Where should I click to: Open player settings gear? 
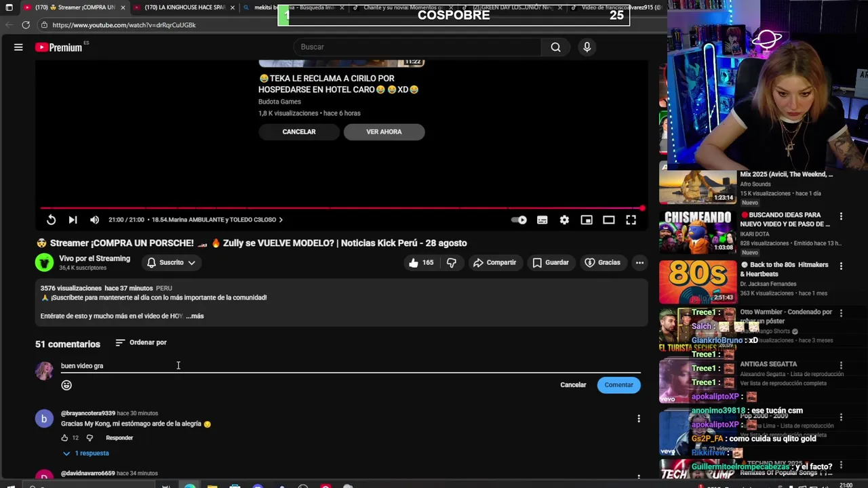pos(564,220)
